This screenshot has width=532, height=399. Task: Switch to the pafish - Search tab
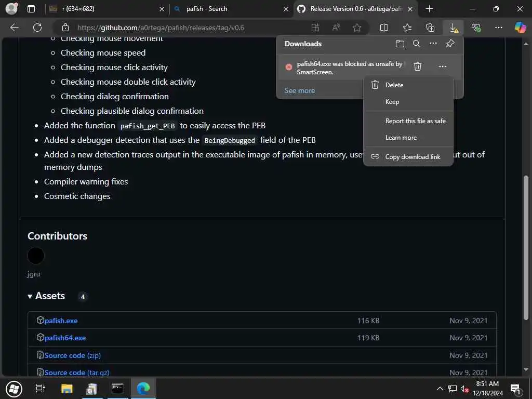(231, 9)
